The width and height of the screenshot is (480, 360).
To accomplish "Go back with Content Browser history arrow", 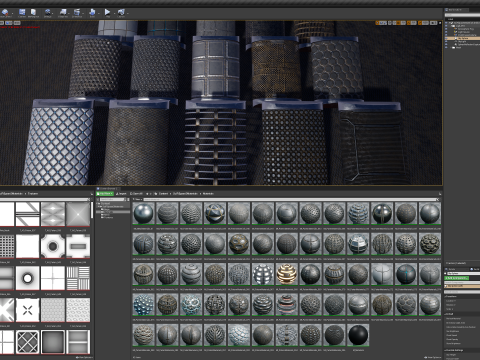I will tap(147, 194).
